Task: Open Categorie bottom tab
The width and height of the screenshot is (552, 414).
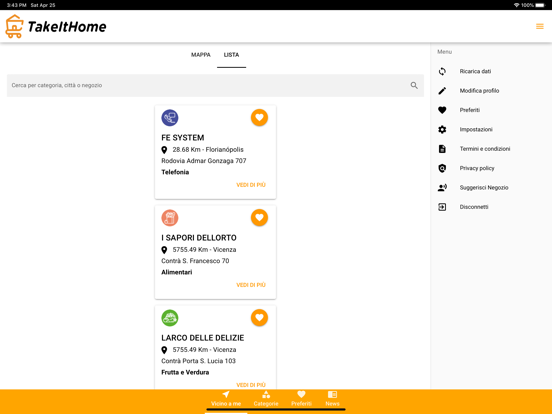Action: point(266,399)
